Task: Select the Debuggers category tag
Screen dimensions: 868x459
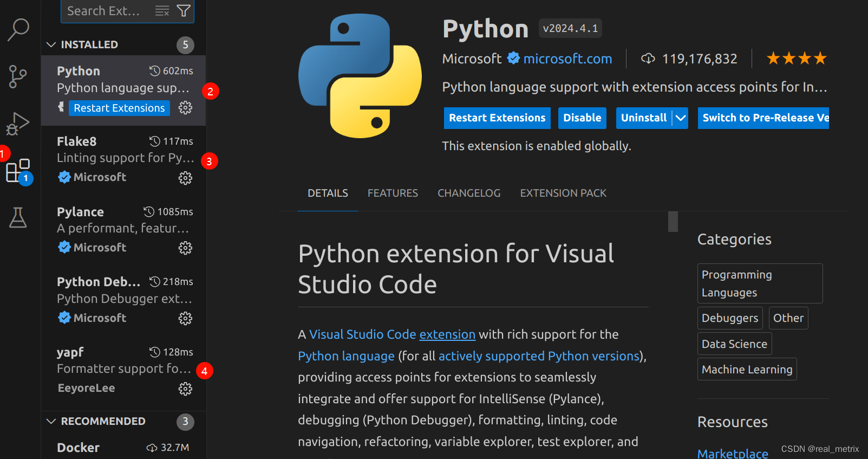Action: tap(730, 318)
